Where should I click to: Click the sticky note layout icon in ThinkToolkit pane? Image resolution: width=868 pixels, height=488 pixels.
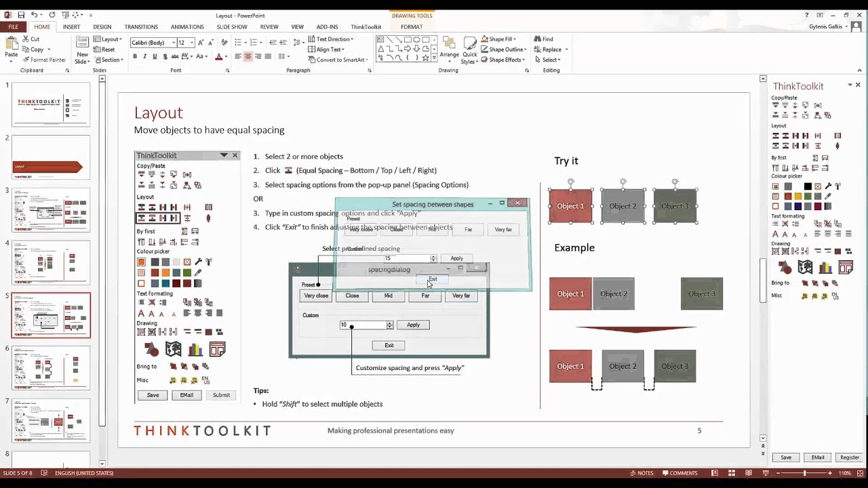click(x=845, y=267)
